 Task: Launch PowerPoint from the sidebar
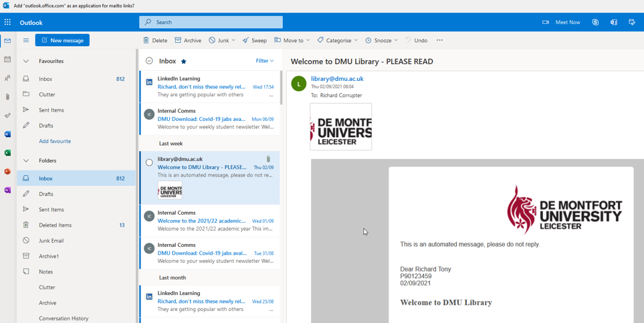[7, 171]
